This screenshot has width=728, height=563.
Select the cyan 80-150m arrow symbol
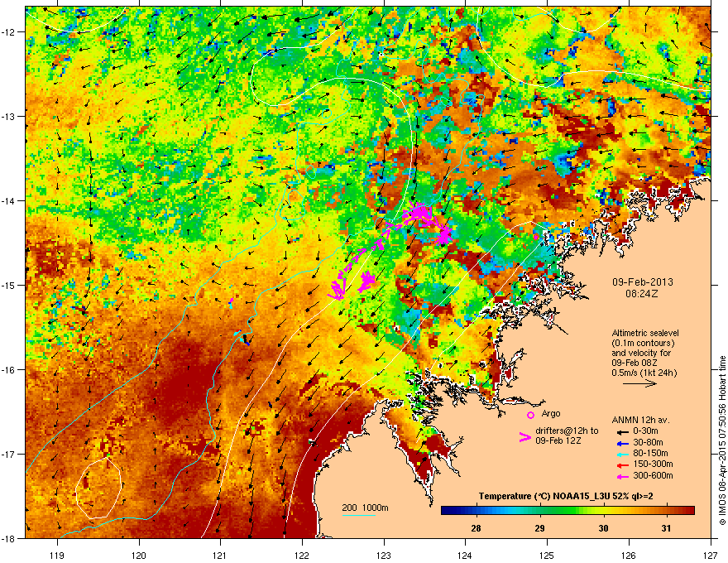point(622,454)
